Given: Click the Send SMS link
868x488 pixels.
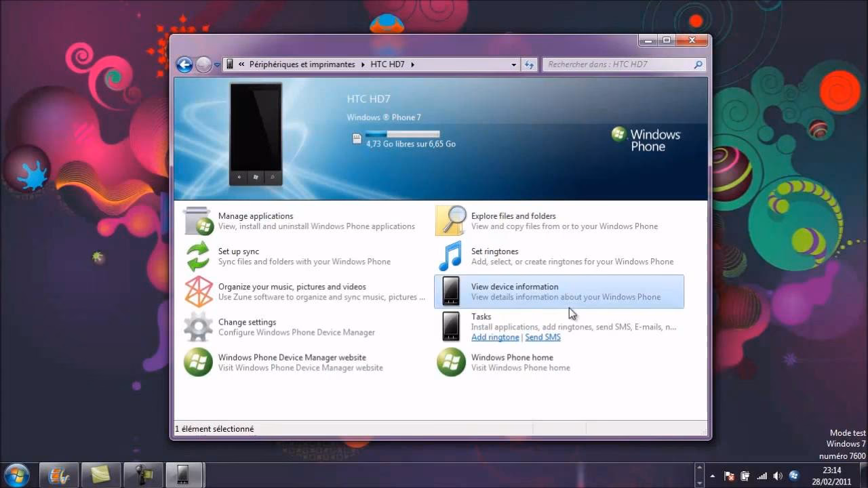Looking at the screenshot, I should tap(542, 337).
